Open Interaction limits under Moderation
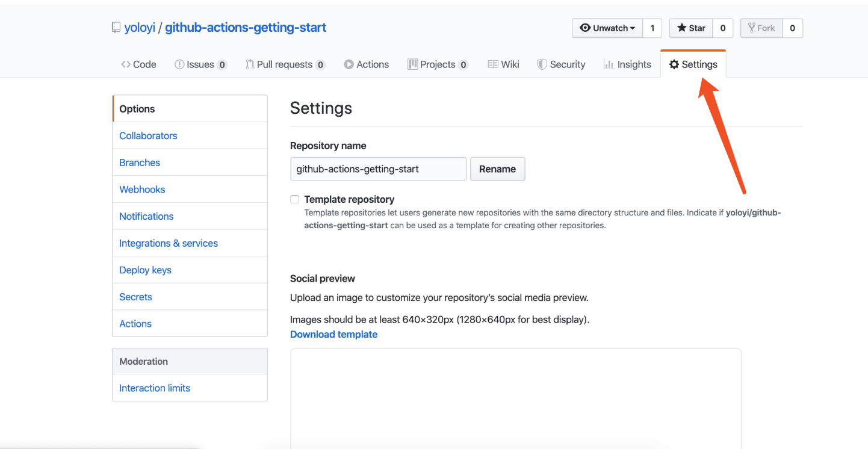Screen dimensions: 868x449 click(190, 388)
